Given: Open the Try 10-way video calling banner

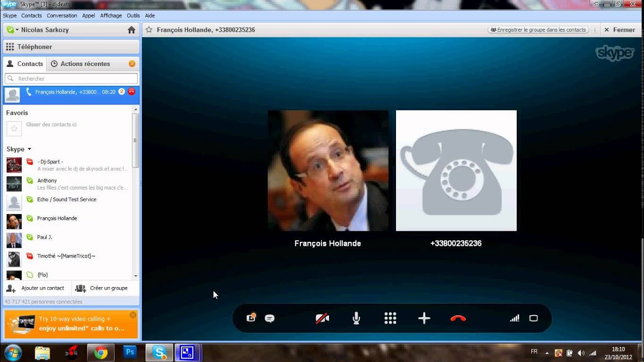Looking at the screenshot, I should [71, 324].
